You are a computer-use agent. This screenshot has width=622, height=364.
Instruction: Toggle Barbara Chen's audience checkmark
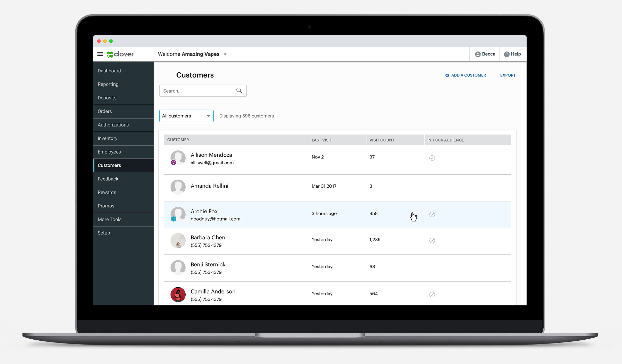pyautogui.click(x=432, y=241)
